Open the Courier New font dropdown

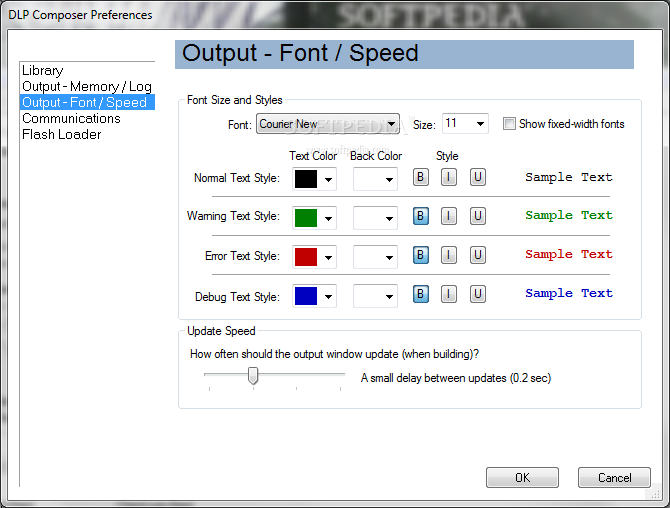(328, 124)
